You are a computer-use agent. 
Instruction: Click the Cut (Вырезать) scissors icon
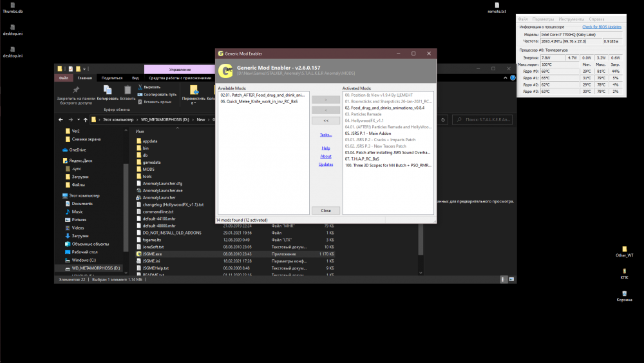pos(140,86)
